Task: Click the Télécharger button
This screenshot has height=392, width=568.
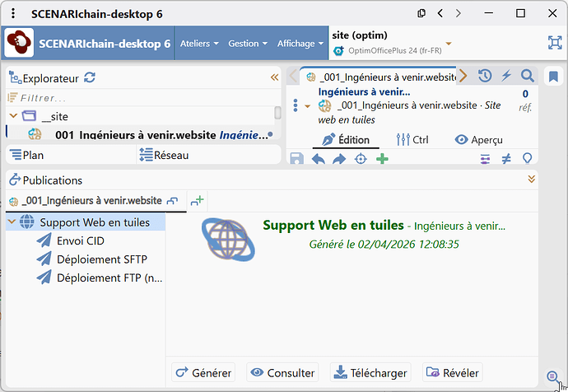Action: click(x=370, y=372)
